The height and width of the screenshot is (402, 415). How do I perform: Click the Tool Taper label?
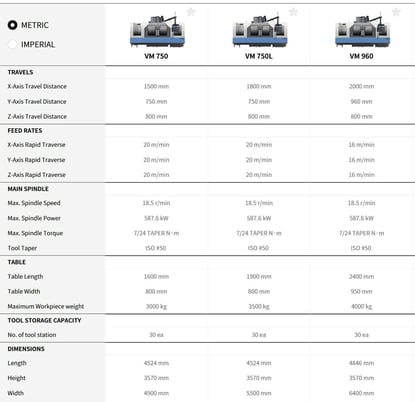(22, 248)
